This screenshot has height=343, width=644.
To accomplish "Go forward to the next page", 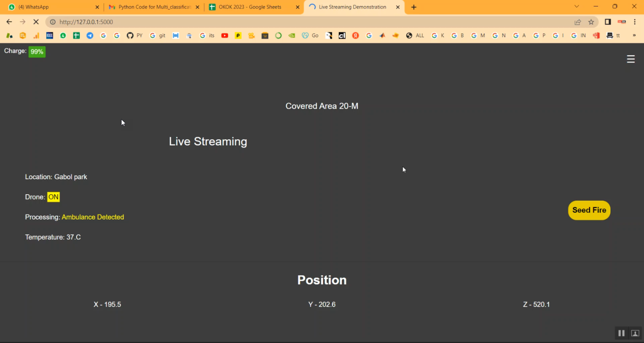I will pyautogui.click(x=23, y=22).
